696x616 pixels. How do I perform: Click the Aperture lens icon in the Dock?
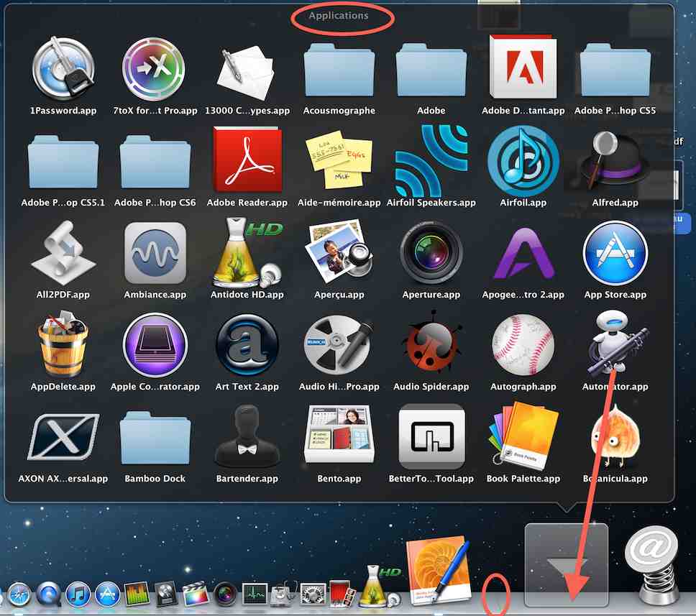(226, 594)
